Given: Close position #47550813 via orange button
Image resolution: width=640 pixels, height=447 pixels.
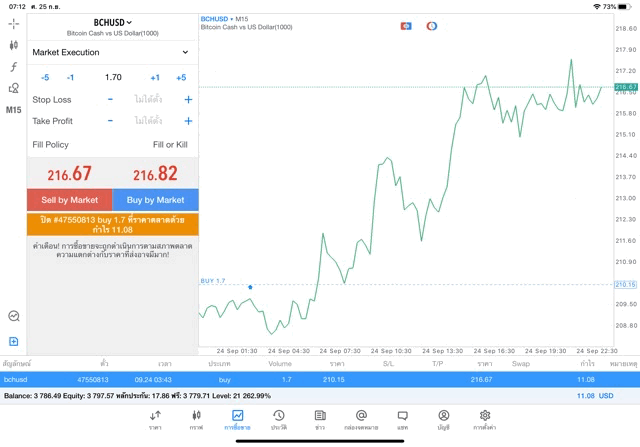Looking at the screenshot, I should (113, 225).
